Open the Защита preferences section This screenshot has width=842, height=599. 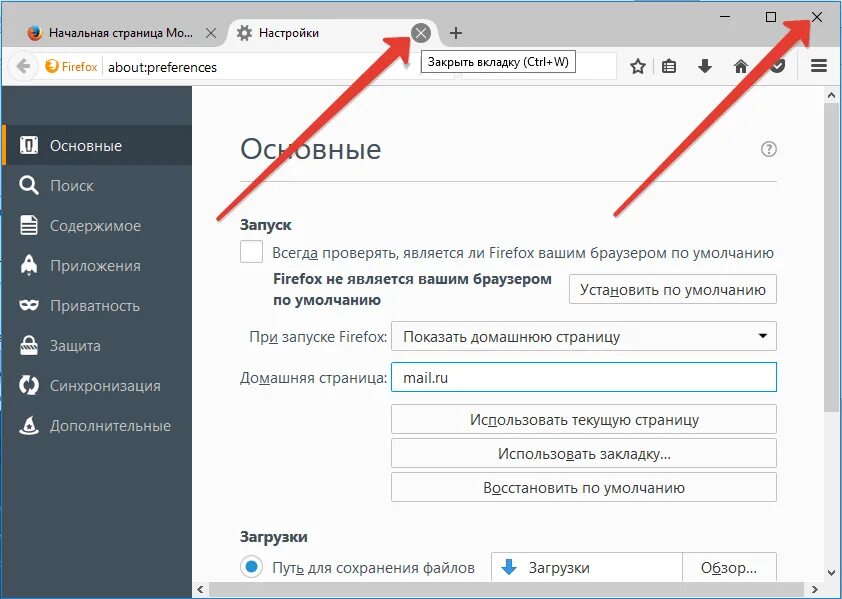coord(97,345)
